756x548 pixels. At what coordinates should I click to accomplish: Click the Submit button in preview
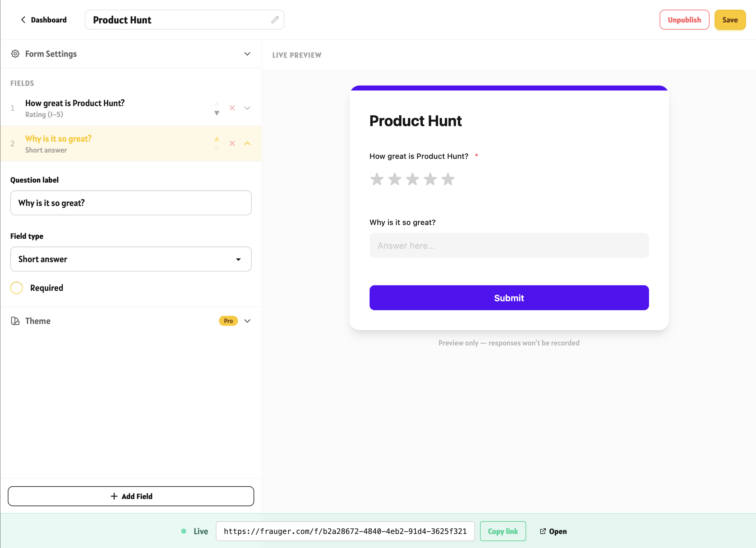point(509,298)
